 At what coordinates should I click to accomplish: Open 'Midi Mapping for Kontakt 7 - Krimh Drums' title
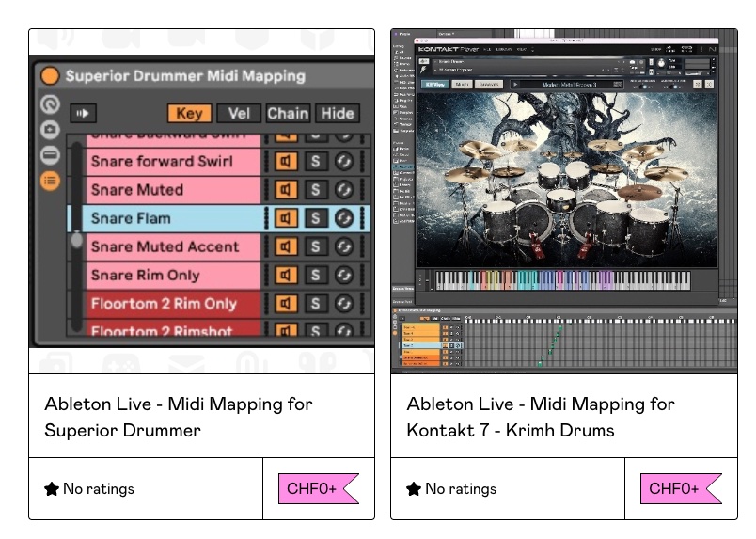click(x=541, y=417)
